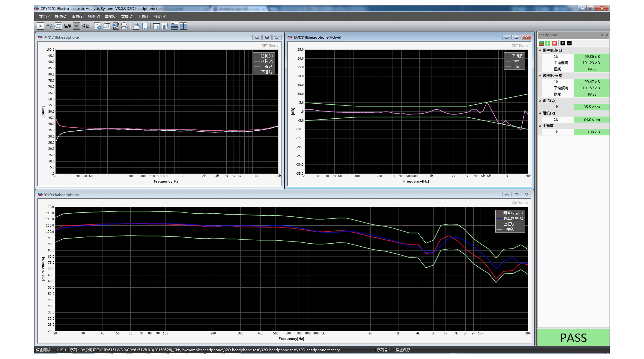Image resolution: width=644 pixels, height=359 pixels.
Task: Toggle 频率响应(R) legend entry in bottom chart
Action: (512, 218)
